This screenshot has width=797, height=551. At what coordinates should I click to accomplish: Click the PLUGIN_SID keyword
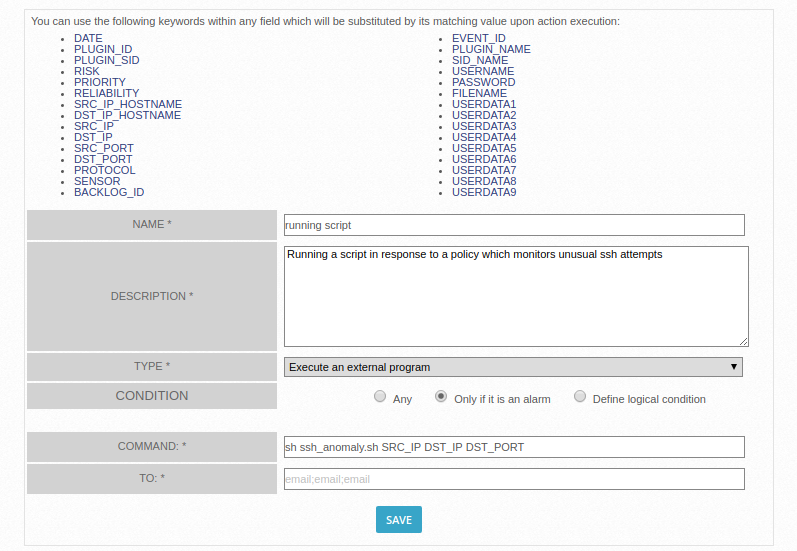[106, 60]
